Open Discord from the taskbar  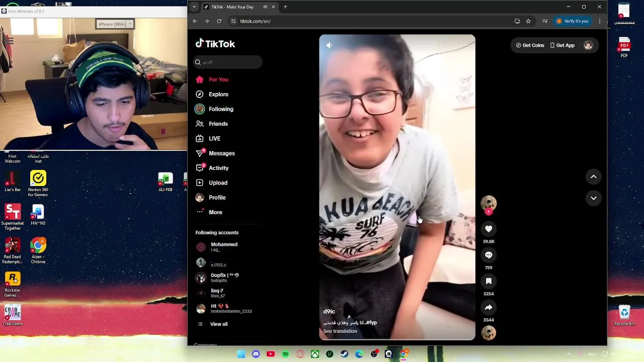click(x=256, y=354)
